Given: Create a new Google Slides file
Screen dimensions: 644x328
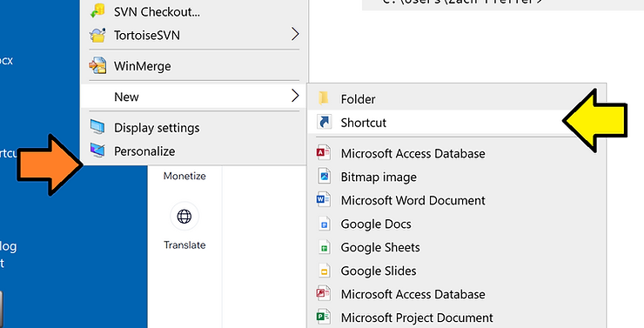Looking at the screenshot, I should coord(456,271).
